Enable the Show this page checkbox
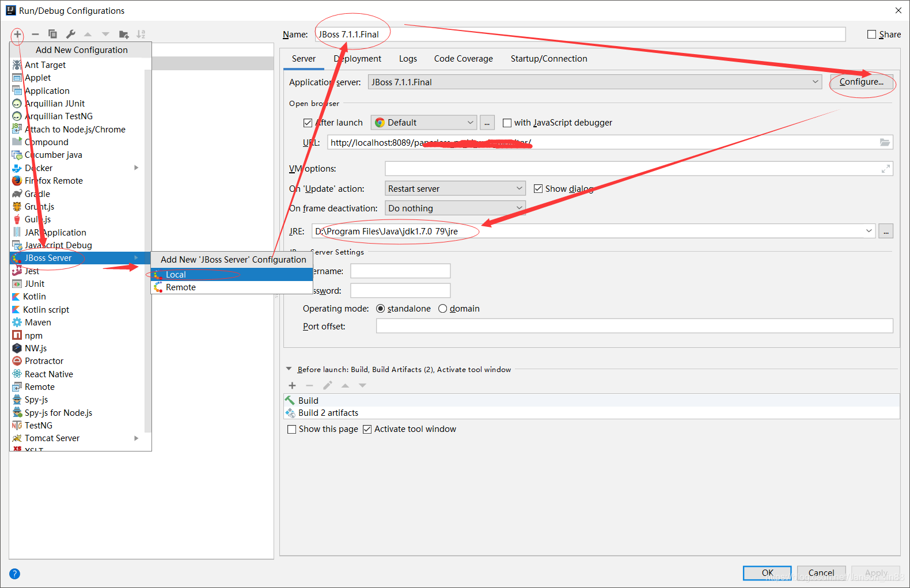 (291, 429)
